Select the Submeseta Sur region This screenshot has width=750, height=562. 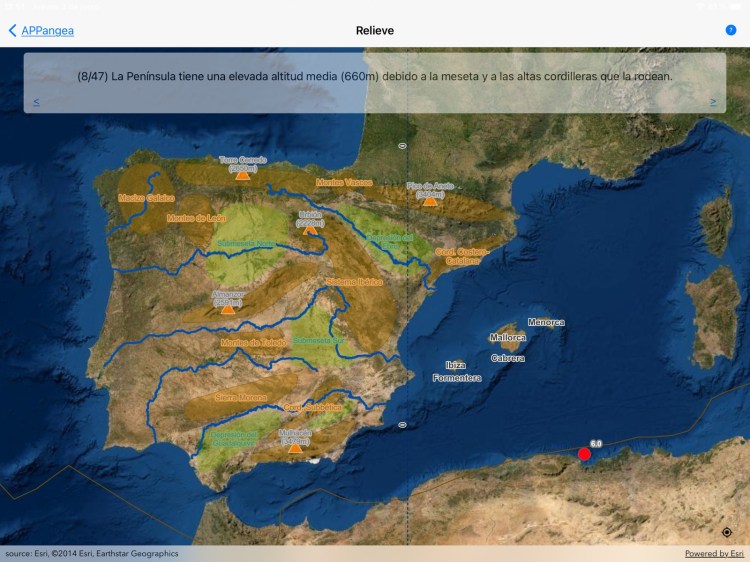(x=318, y=340)
